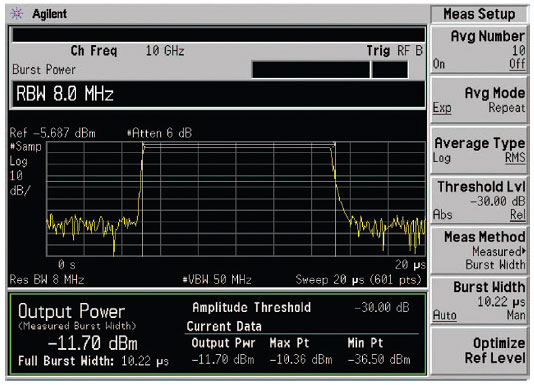Click the Atten 6 dB annotation

click(159, 133)
